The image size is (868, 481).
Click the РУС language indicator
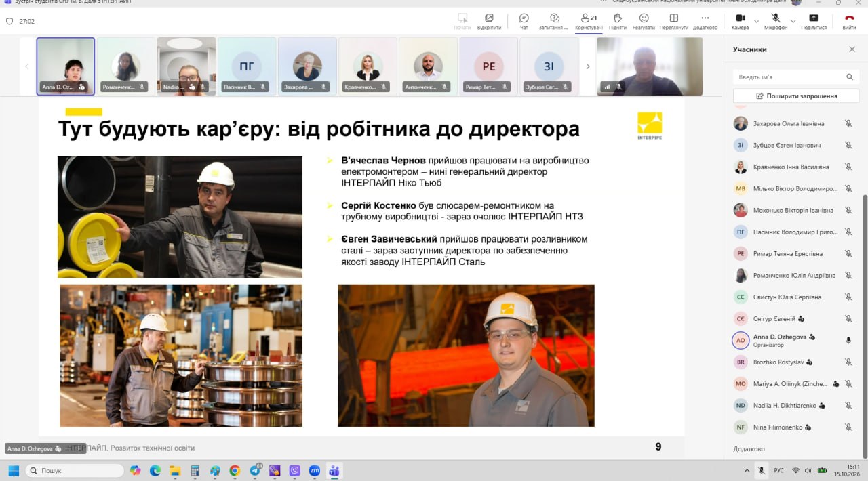[779, 470]
